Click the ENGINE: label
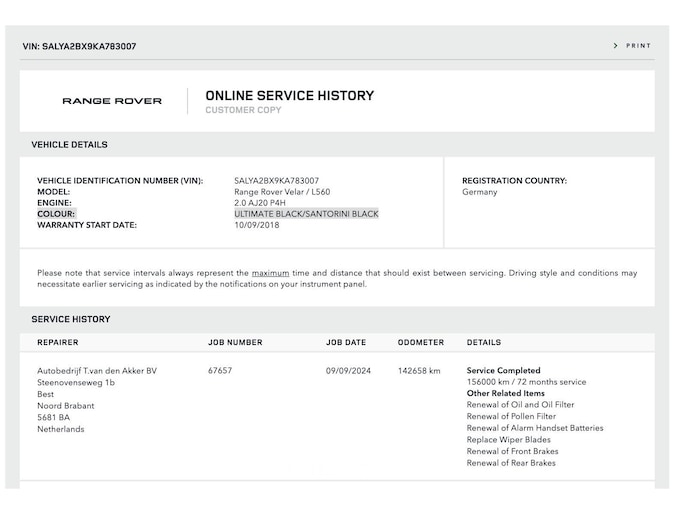This screenshot has height=514, width=685. pyautogui.click(x=54, y=203)
